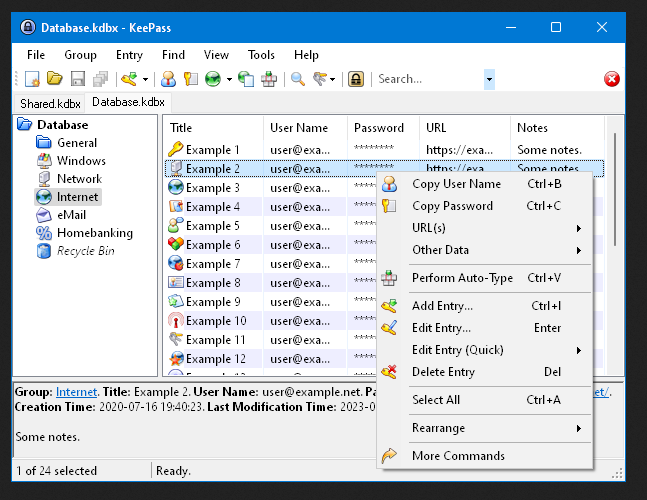This screenshot has height=500, width=647.
Task: Select the Example 1 entry
Action: [x=384, y=150]
